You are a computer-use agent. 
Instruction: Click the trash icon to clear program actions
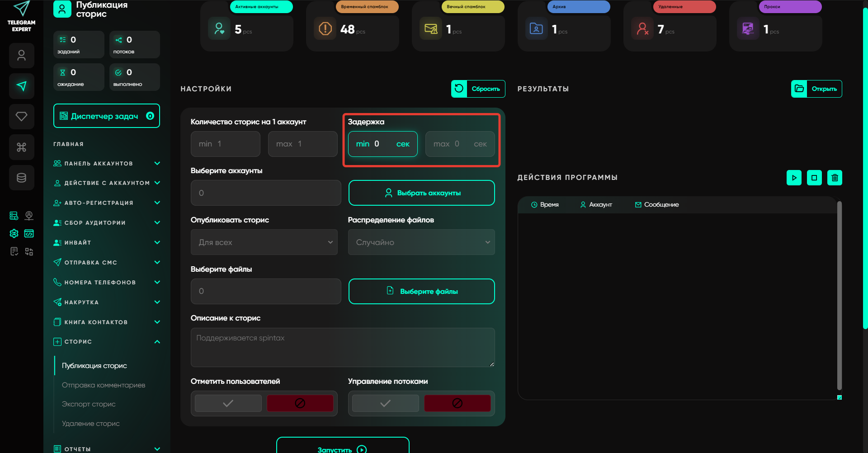pyautogui.click(x=835, y=178)
